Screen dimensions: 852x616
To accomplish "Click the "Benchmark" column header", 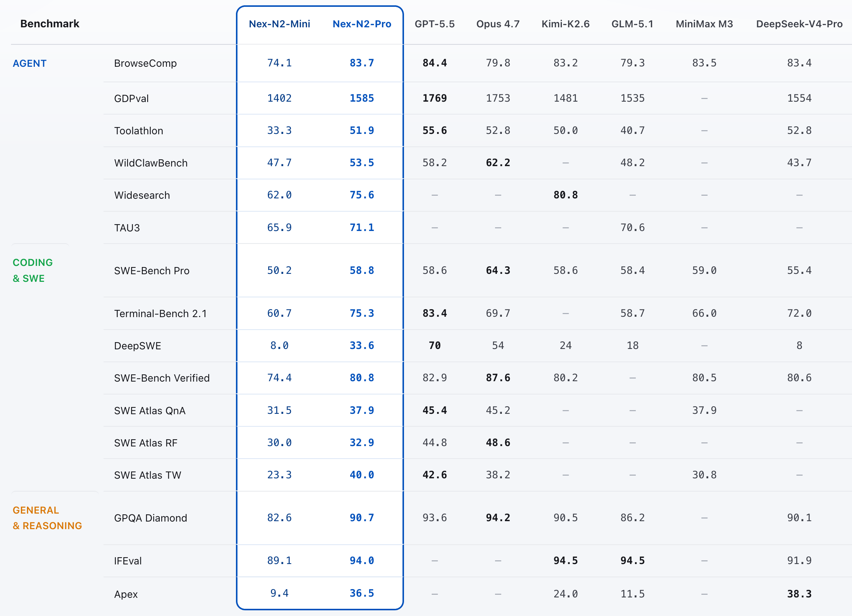I will coord(50,24).
